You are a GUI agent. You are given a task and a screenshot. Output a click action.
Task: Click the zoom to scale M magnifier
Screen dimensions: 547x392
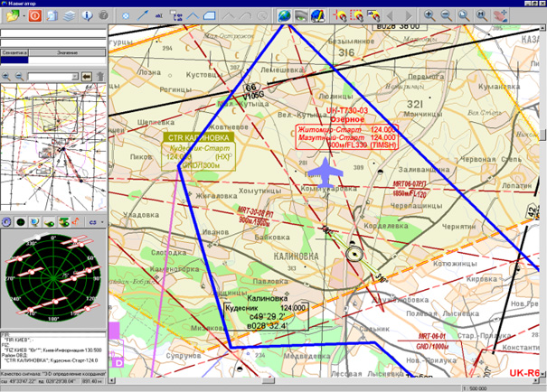click(482, 15)
